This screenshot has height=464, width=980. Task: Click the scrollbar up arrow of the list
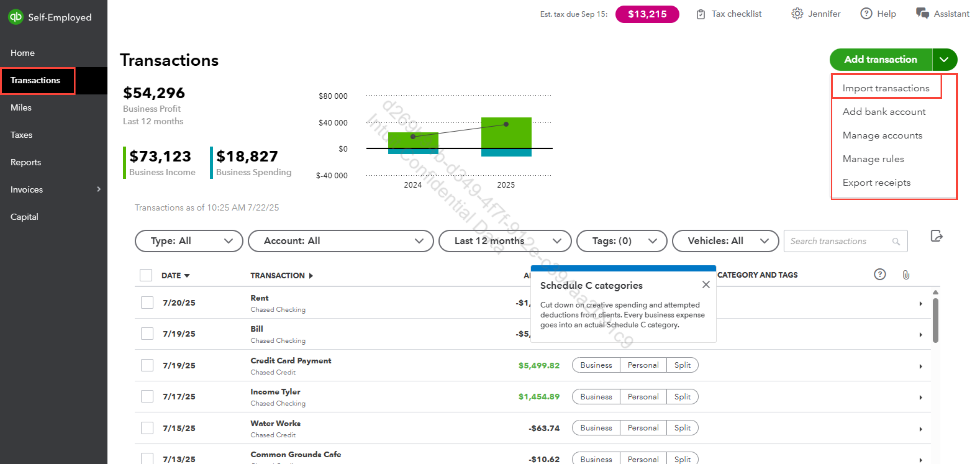pyautogui.click(x=936, y=292)
